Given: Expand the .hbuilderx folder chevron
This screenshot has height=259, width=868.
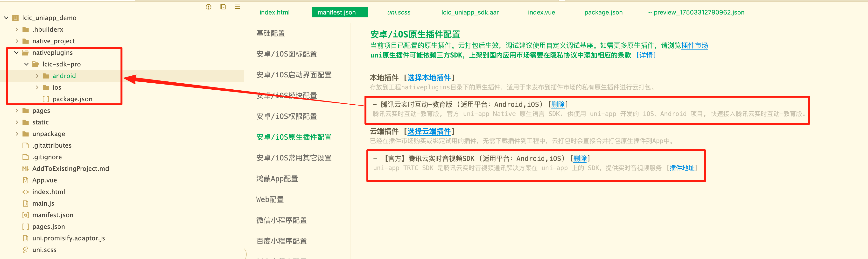Looking at the screenshot, I should point(17,29).
